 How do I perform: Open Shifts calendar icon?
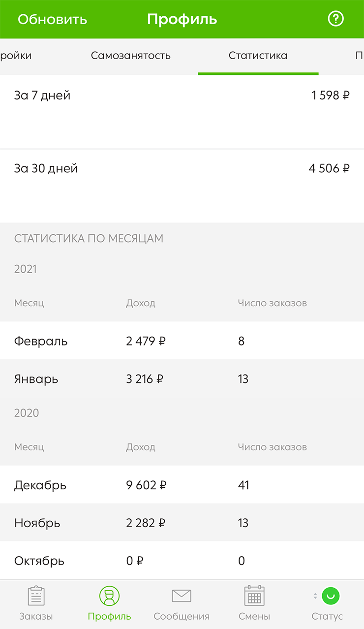coord(254,596)
